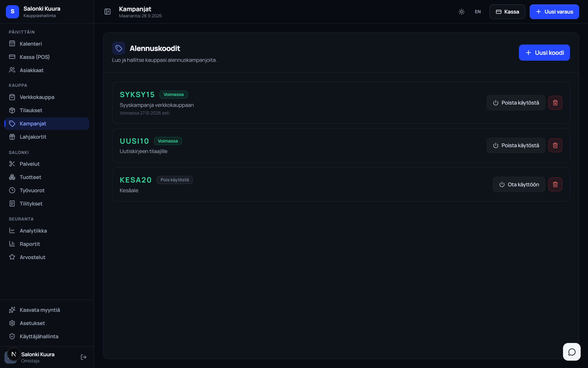This screenshot has width=588, height=368.
Task: Click the Salonki Kuura logo icon
Action: pos(12,12)
